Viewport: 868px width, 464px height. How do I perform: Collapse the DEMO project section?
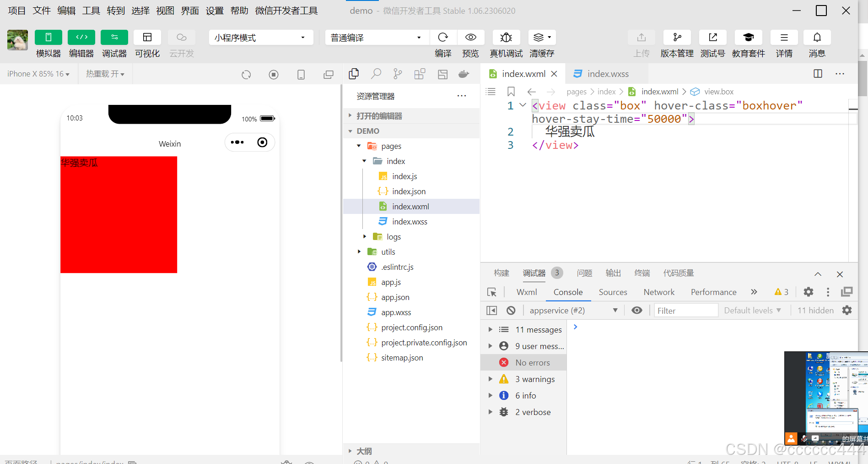click(411, 131)
